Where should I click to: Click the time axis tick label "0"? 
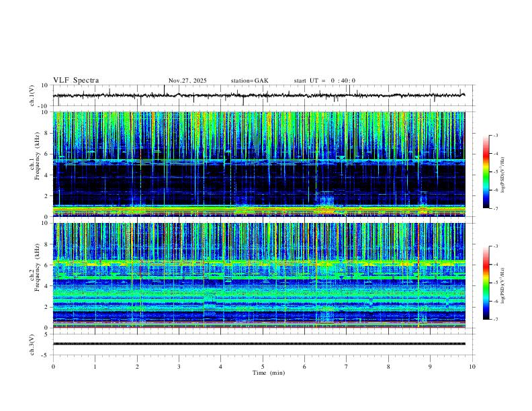pos(53,367)
